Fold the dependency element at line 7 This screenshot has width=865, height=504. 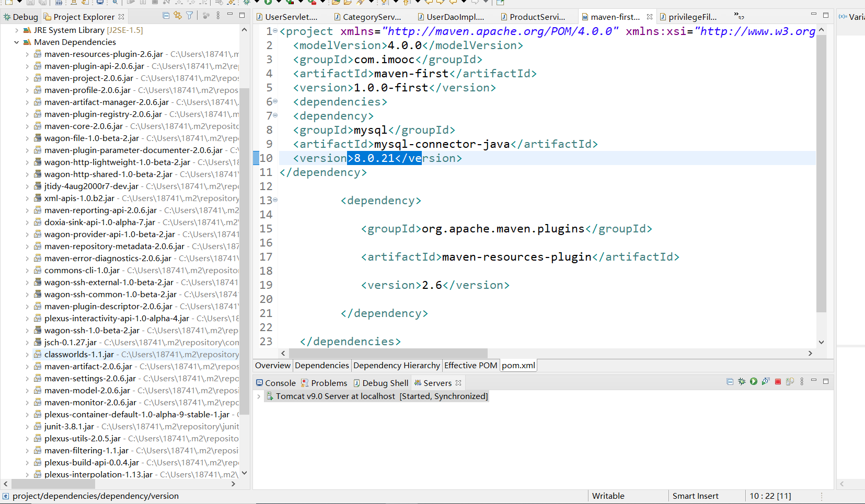pos(275,115)
